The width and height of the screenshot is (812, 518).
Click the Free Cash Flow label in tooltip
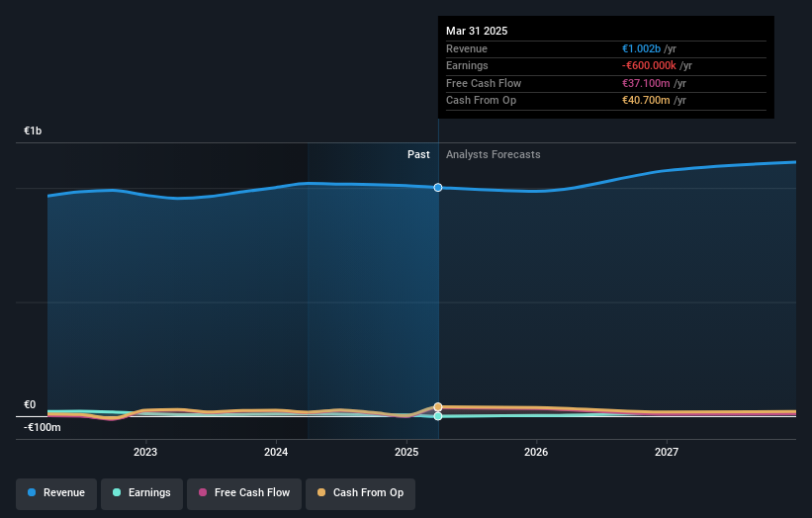484,83
